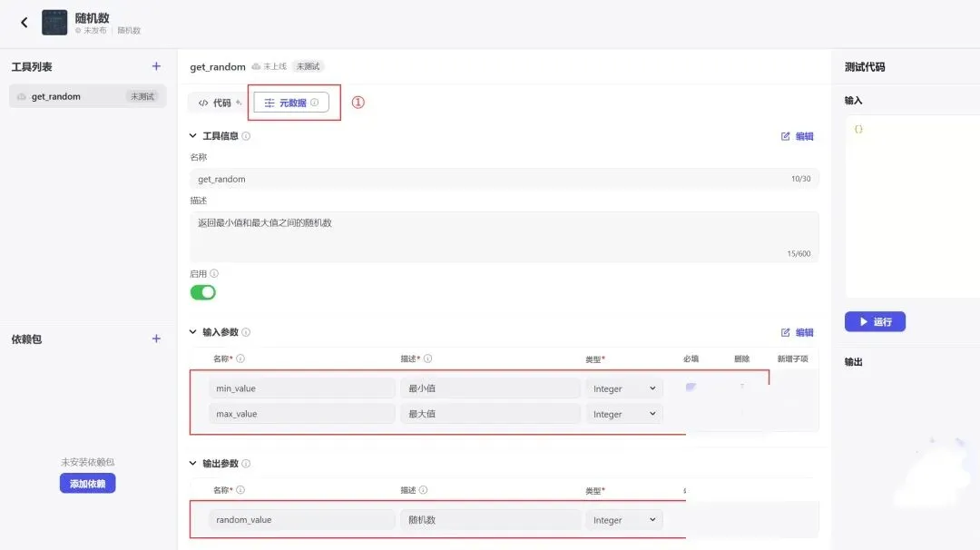980x550 pixels.
Task: Click the 描述 text area in 工具信息
Action: [x=504, y=237]
